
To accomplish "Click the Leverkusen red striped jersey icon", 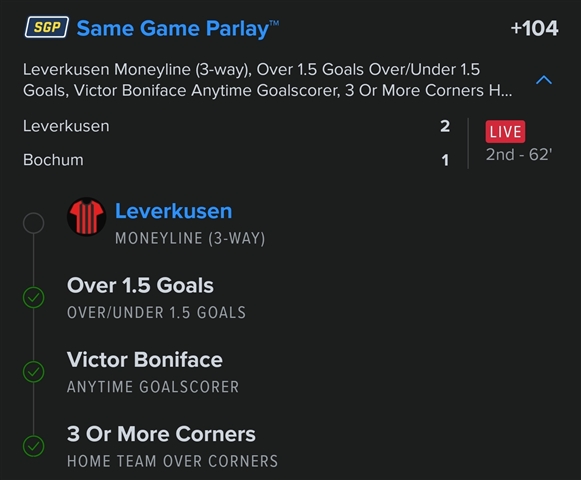I will click(87, 216).
